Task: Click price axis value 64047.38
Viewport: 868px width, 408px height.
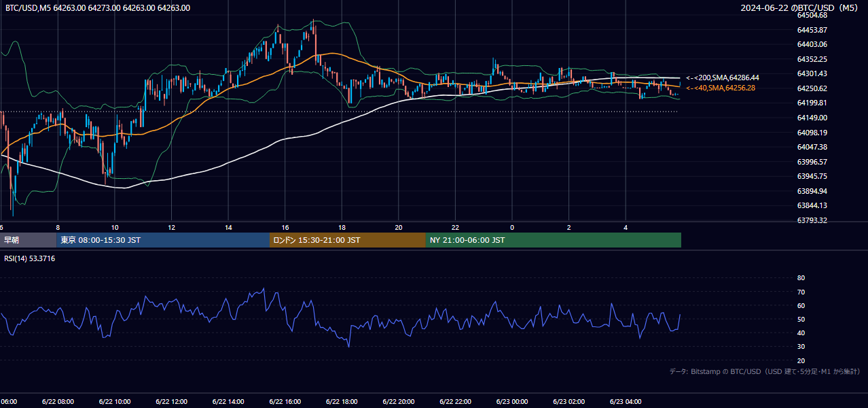Action: [812, 147]
